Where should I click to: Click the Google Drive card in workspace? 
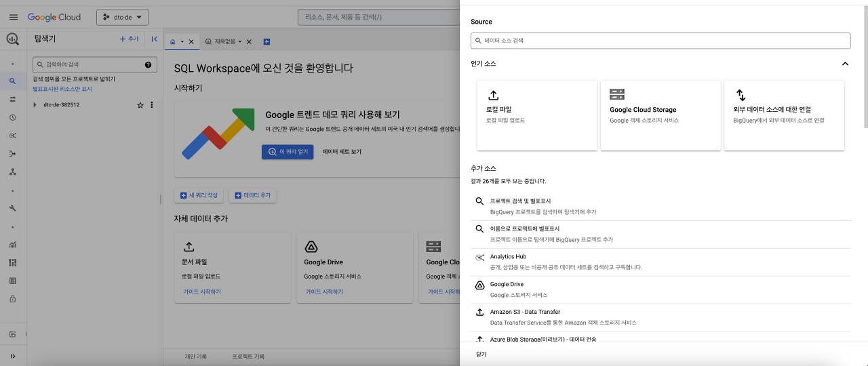pyautogui.click(x=355, y=268)
